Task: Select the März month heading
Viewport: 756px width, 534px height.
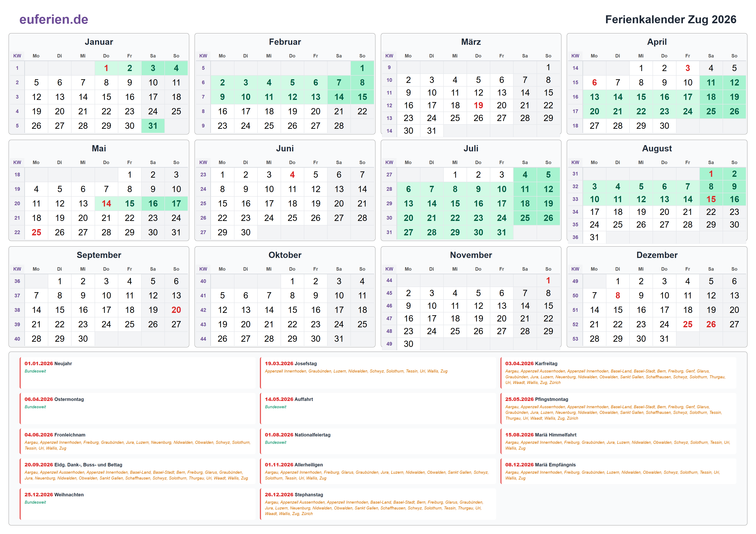Action: (471, 42)
